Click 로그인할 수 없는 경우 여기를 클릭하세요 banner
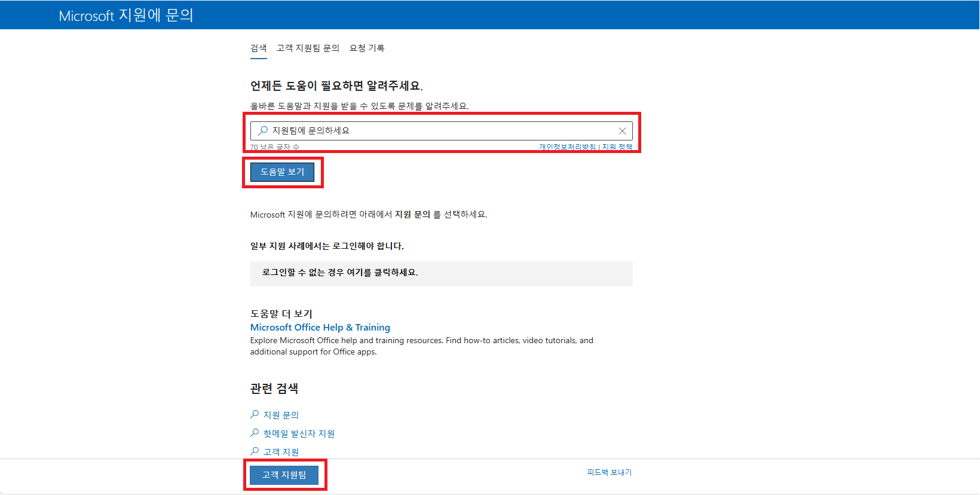The height and width of the screenshot is (495, 980). 441,273
